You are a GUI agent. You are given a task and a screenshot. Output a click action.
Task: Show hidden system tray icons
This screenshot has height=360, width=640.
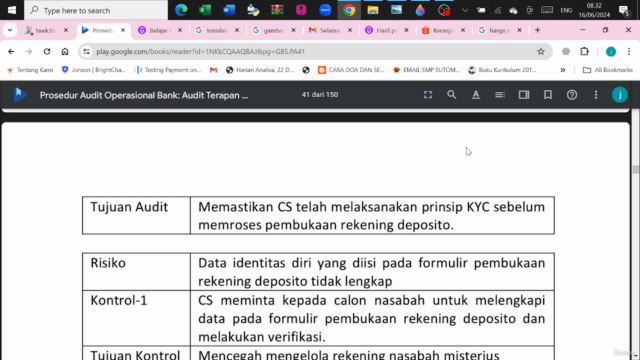click(464, 10)
